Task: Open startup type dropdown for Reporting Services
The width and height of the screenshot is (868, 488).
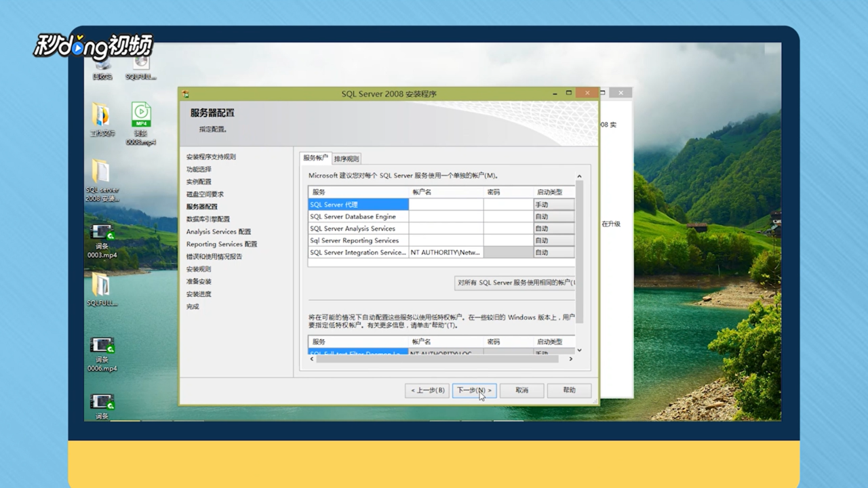Action: click(x=554, y=241)
